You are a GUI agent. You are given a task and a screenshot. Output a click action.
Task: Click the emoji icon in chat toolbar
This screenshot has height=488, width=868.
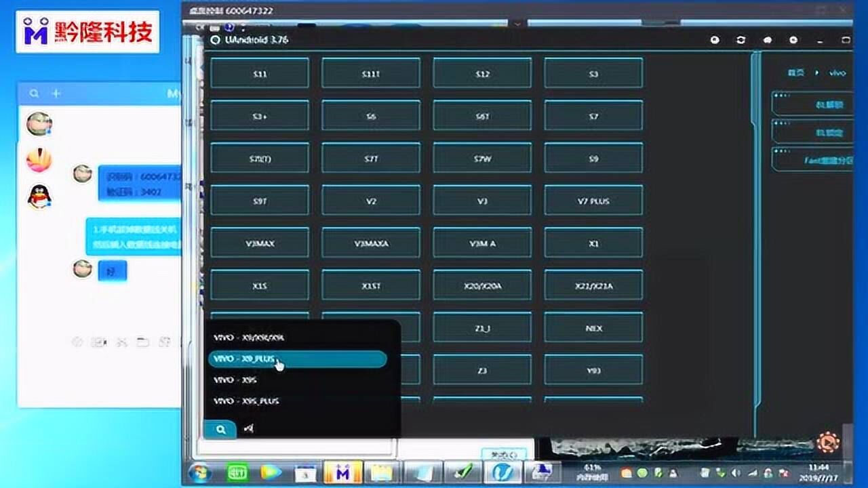[78, 342]
